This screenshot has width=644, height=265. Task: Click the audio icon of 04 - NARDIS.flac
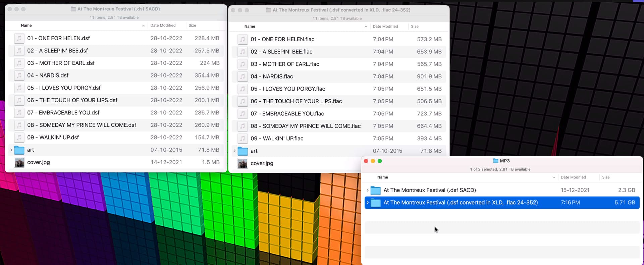243,76
